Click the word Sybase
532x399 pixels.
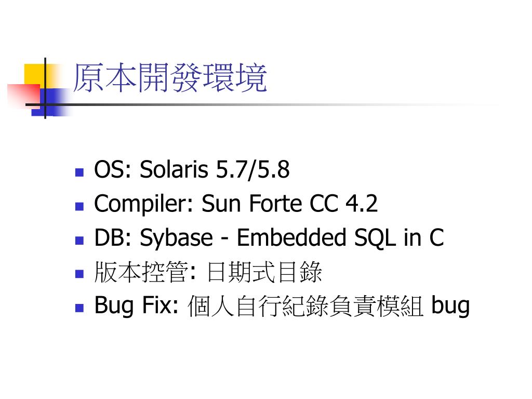[177, 238]
